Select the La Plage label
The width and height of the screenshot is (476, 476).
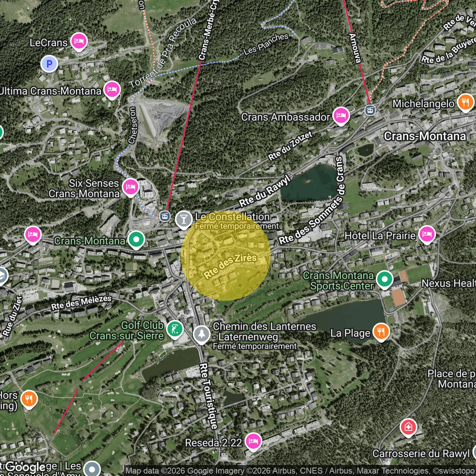click(350, 333)
